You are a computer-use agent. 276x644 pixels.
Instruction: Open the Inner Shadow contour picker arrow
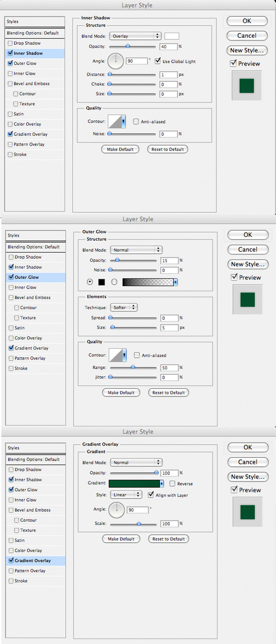[123, 122]
